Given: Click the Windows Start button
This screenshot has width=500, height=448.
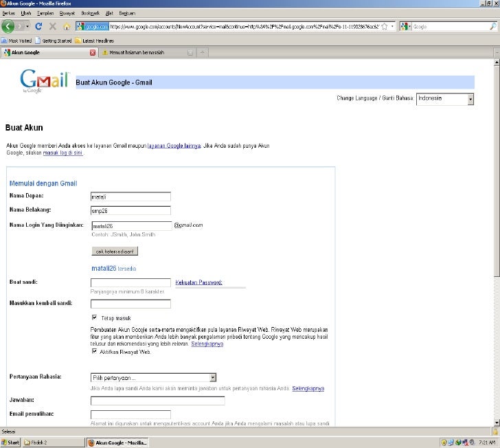Looking at the screenshot, I should [x=10, y=443].
